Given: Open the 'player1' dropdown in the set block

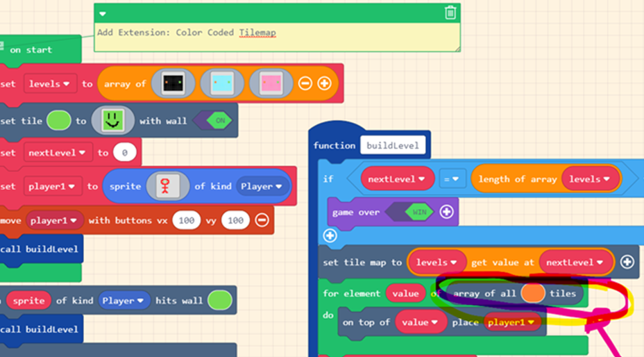Looking at the screenshot, I should tap(52, 186).
